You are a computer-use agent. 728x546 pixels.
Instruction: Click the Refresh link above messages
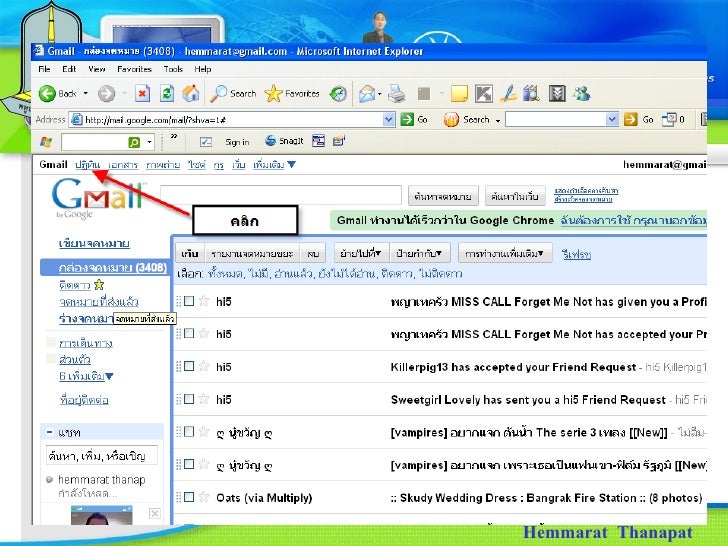coord(576,254)
